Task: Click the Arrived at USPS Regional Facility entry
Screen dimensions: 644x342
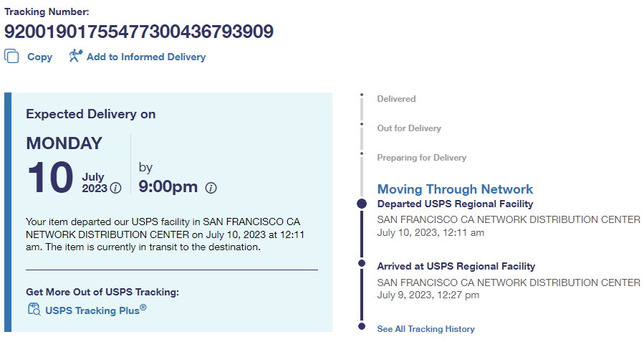Action: coord(456,267)
